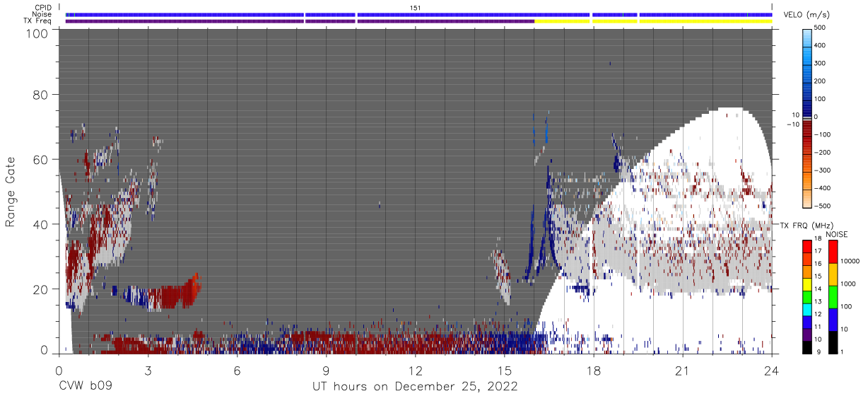This screenshot has height=401, width=868.
Task: Click the "Noise" row label at top left
Action: coord(42,14)
